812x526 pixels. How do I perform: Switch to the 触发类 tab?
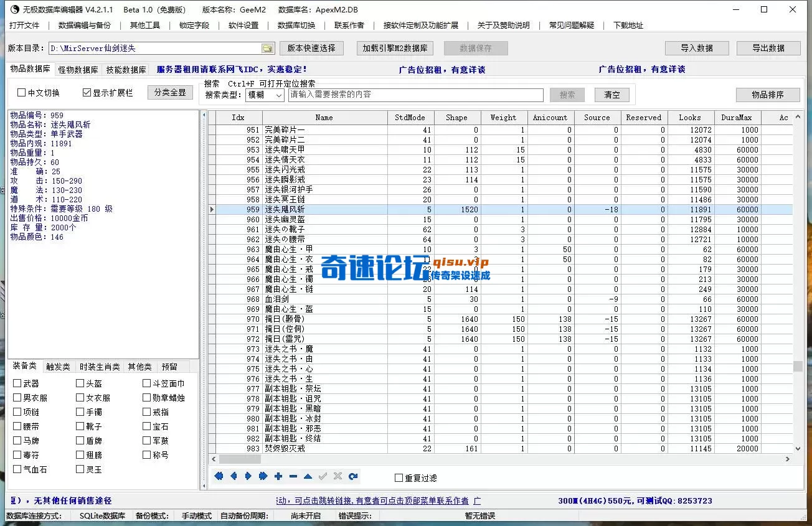58,367
